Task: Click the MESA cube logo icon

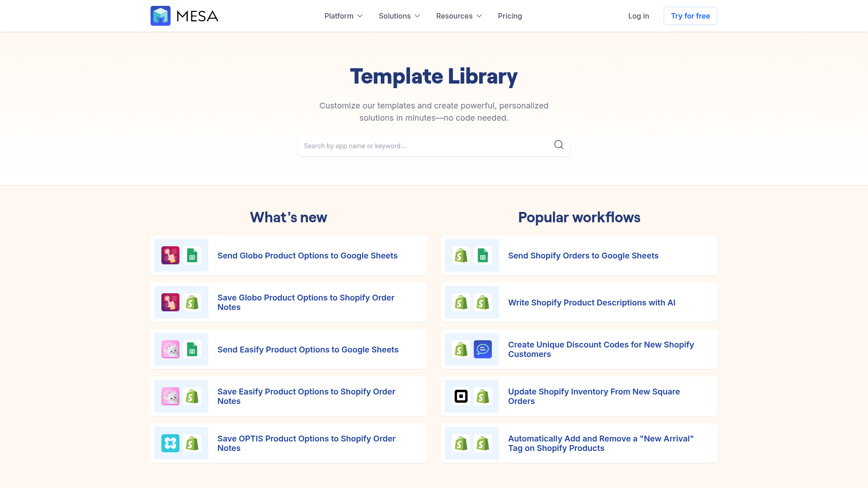Action: point(160,16)
